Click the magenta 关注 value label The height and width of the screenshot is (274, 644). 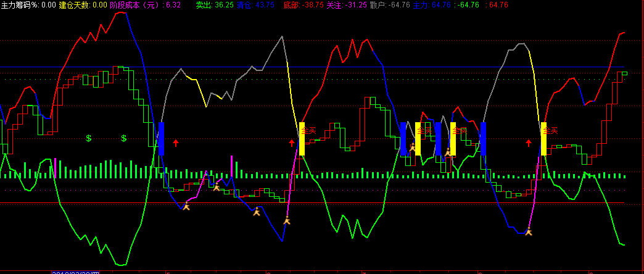click(x=346, y=5)
